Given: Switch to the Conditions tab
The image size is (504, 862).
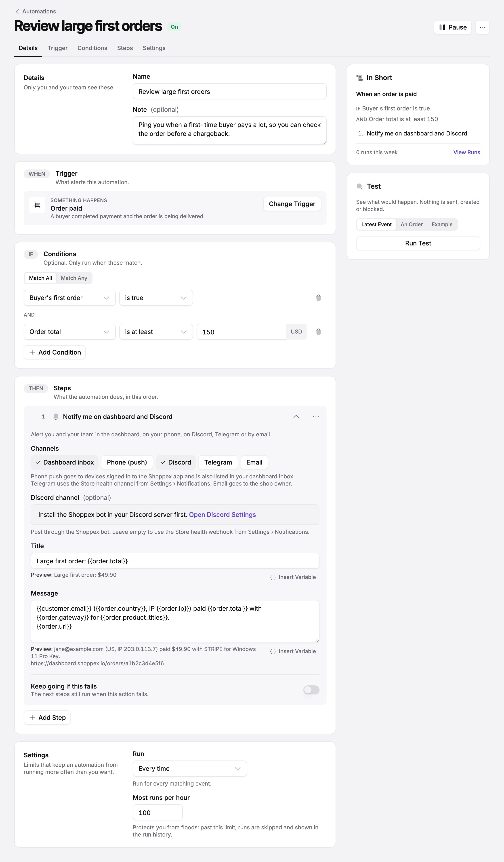Looking at the screenshot, I should (x=92, y=48).
